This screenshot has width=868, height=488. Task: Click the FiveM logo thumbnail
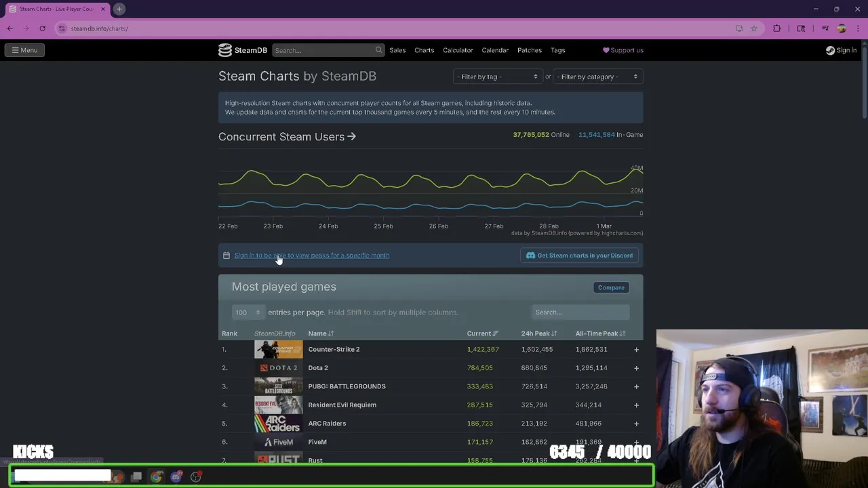(x=278, y=442)
